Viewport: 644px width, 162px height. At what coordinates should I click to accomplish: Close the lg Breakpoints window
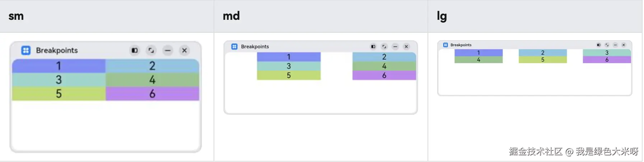(x=624, y=45)
